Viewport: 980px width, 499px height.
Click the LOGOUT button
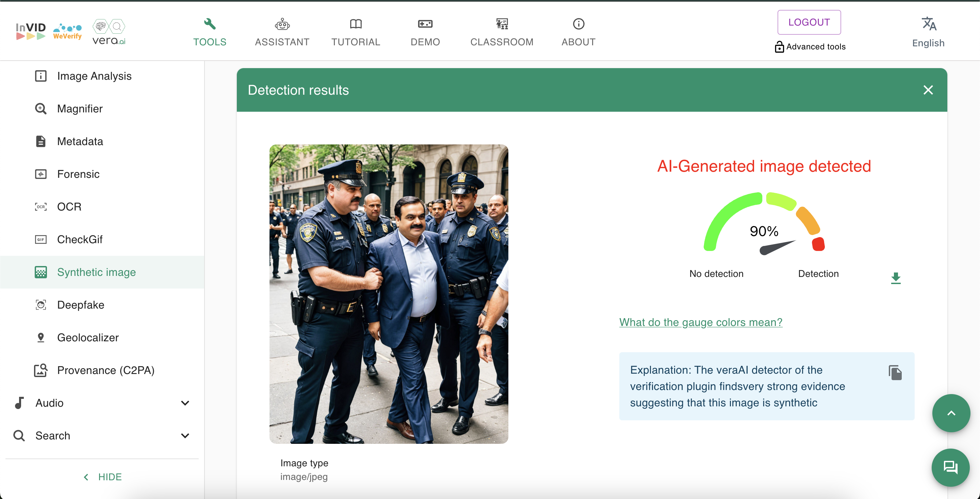point(809,22)
